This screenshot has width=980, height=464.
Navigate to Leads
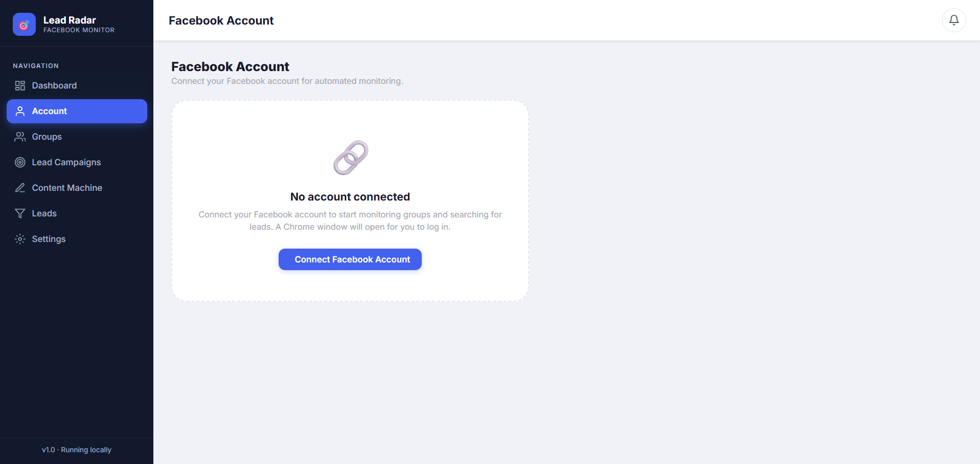tap(77, 213)
